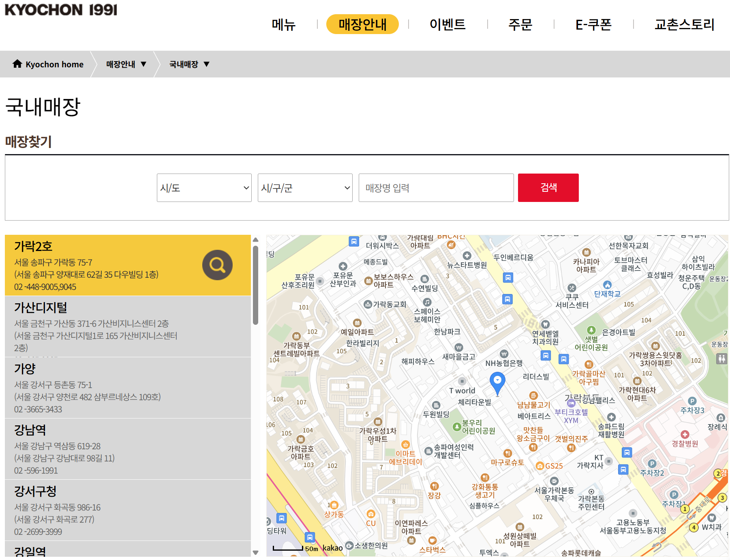Image resolution: width=730 pixels, height=560 pixels.
Task: Click the 가락동교회 church marker
Action: click(x=368, y=304)
